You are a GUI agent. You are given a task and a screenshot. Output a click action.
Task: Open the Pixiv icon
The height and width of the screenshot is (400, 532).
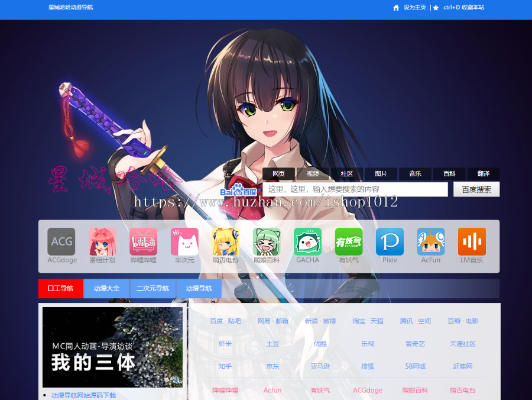pos(390,241)
